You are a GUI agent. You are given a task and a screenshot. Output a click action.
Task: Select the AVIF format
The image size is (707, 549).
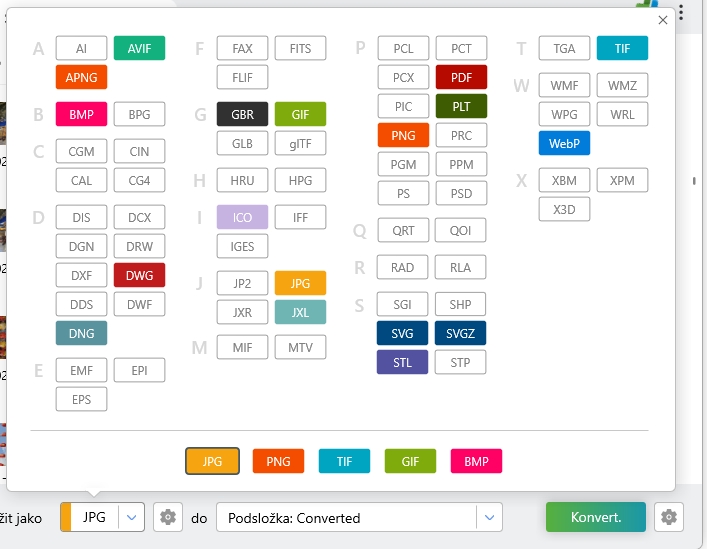(x=139, y=48)
